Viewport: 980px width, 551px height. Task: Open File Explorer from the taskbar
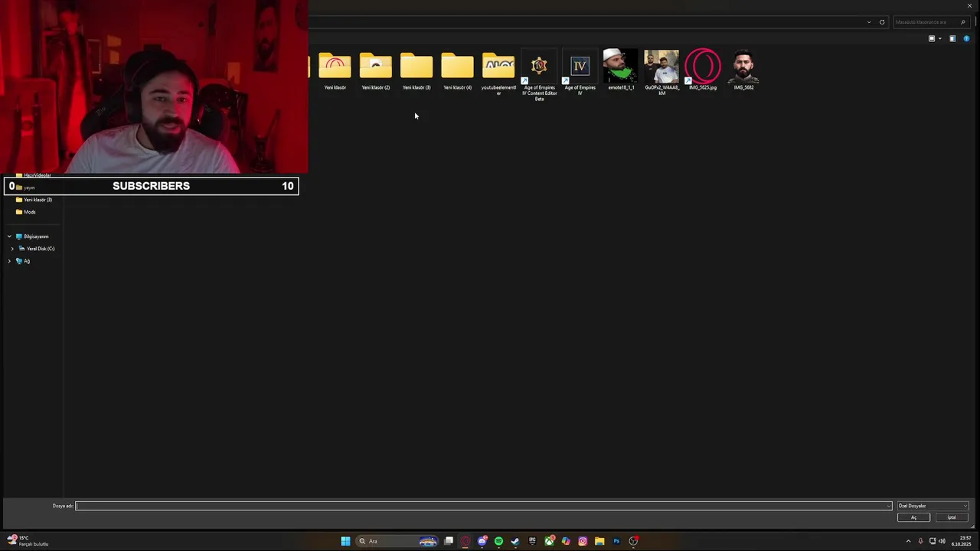pyautogui.click(x=599, y=541)
